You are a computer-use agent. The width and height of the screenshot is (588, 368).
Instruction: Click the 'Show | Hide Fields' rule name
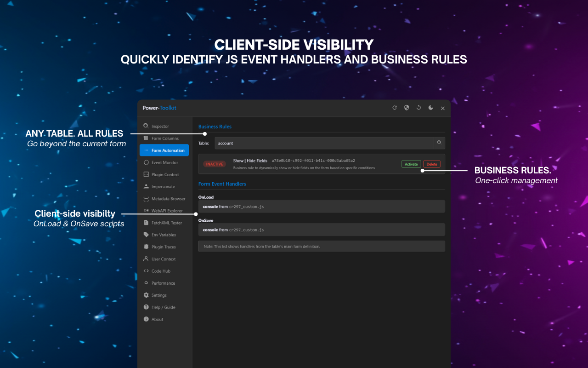250,161
